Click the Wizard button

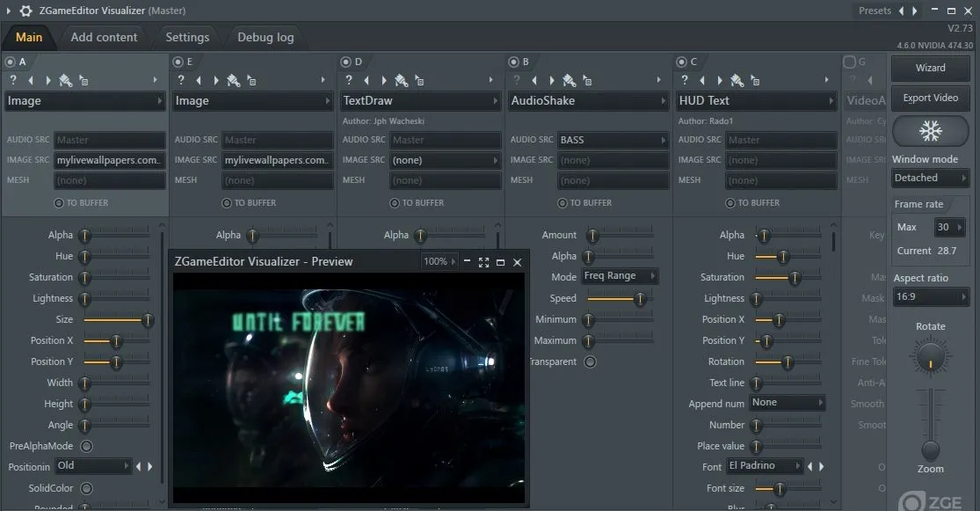click(930, 68)
